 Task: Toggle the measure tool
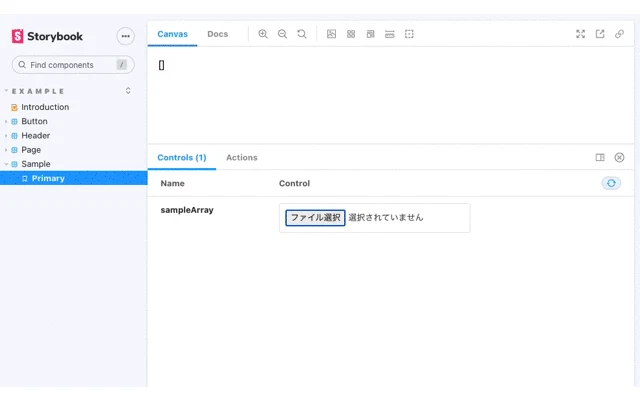(390, 34)
